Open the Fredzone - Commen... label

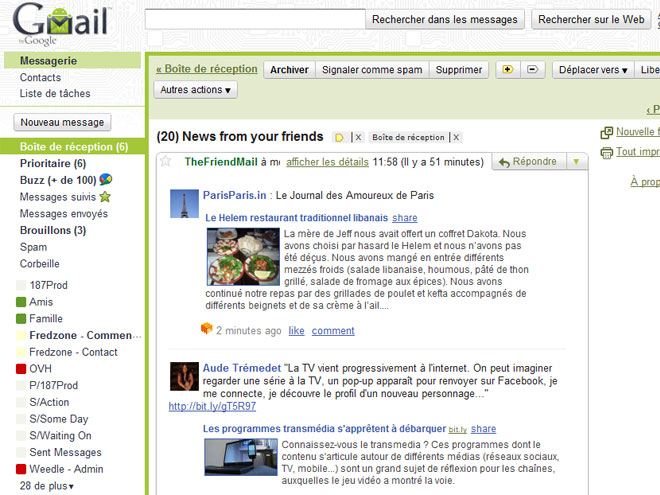pos(85,335)
